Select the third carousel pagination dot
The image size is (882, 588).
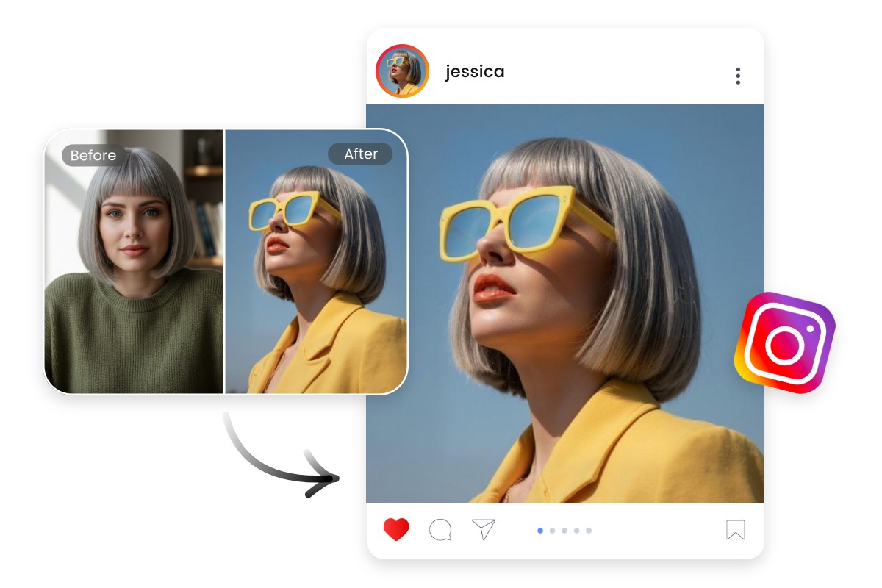[x=564, y=530]
